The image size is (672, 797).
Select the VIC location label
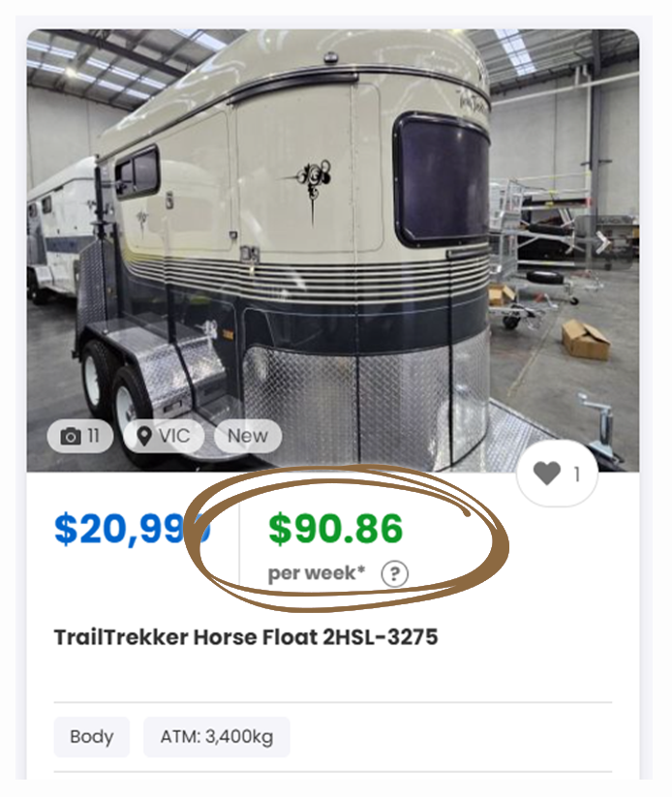tap(174, 436)
